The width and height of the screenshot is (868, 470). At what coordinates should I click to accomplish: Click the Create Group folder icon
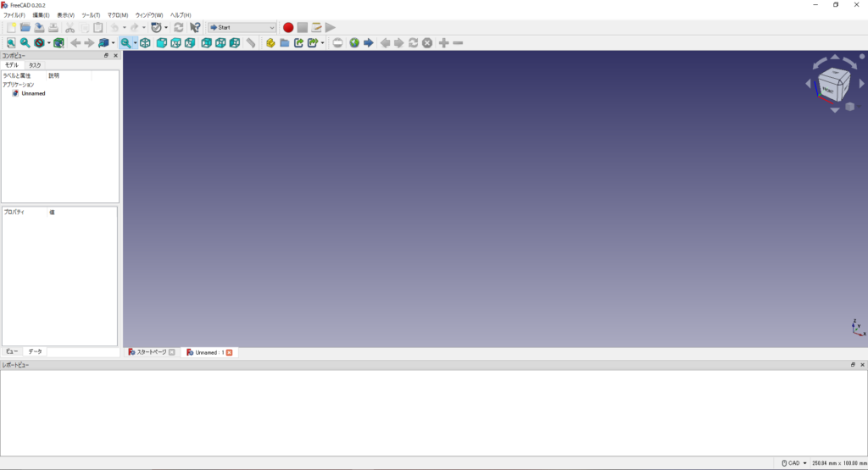coord(285,42)
